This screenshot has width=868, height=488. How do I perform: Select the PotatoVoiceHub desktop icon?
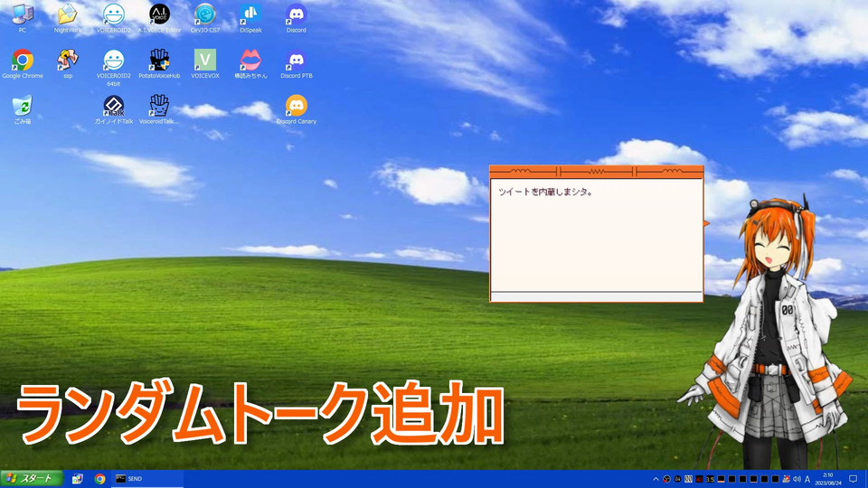(x=159, y=63)
